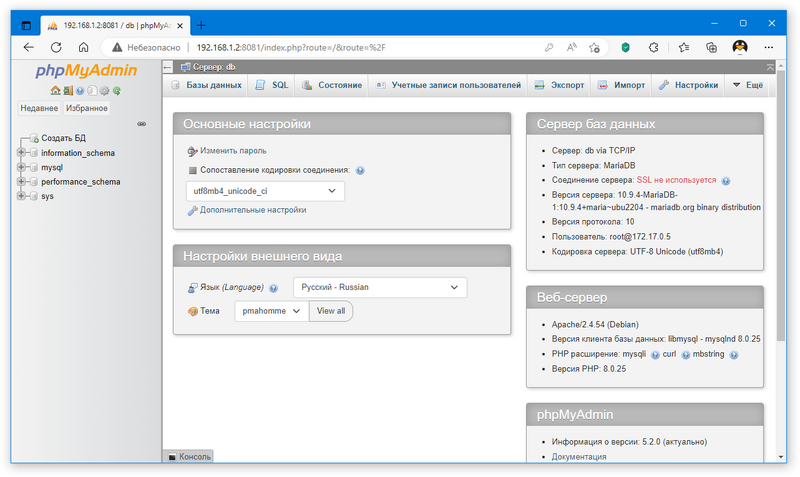Click the browser back arrow
This screenshot has height=477, width=800.
point(29,47)
